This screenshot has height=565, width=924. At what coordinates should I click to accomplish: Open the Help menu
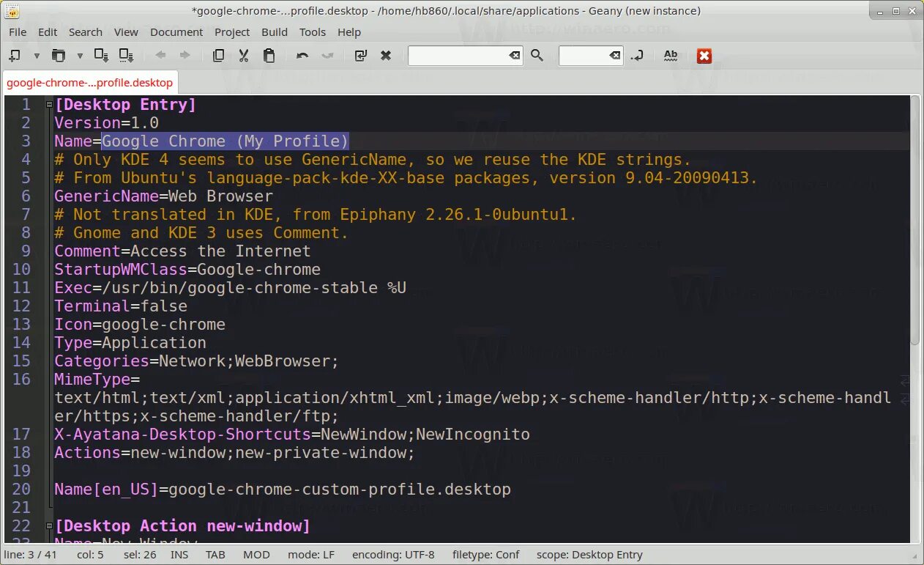349,32
